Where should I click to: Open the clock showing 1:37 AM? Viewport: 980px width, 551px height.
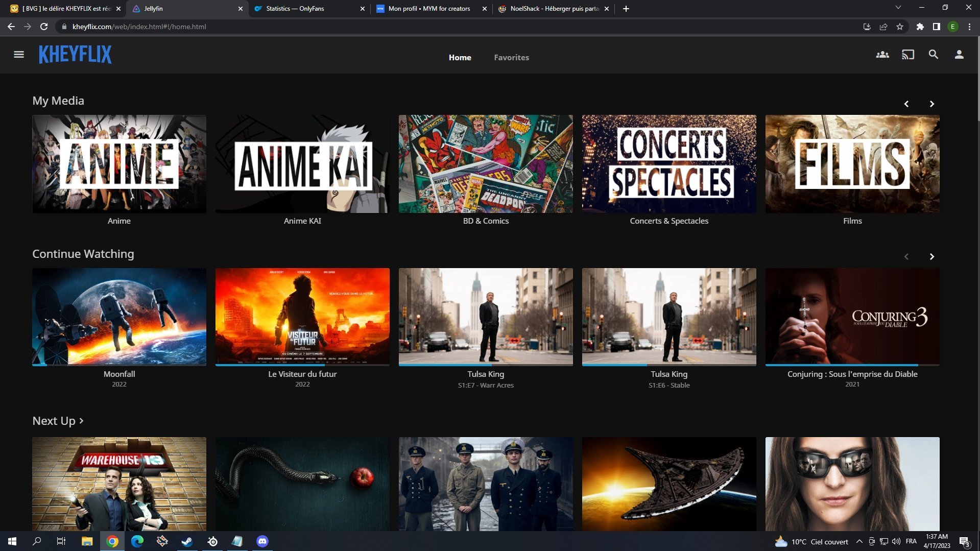(937, 541)
